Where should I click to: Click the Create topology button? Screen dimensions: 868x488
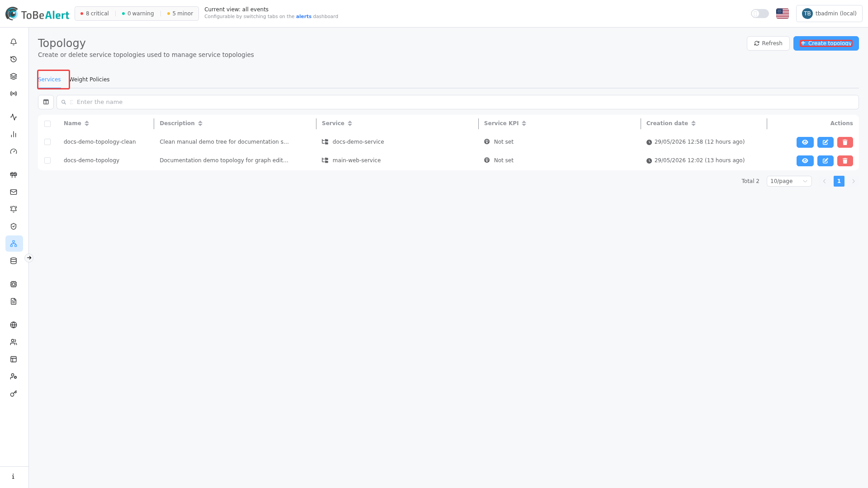pyautogui.click(x=826, y=43)
